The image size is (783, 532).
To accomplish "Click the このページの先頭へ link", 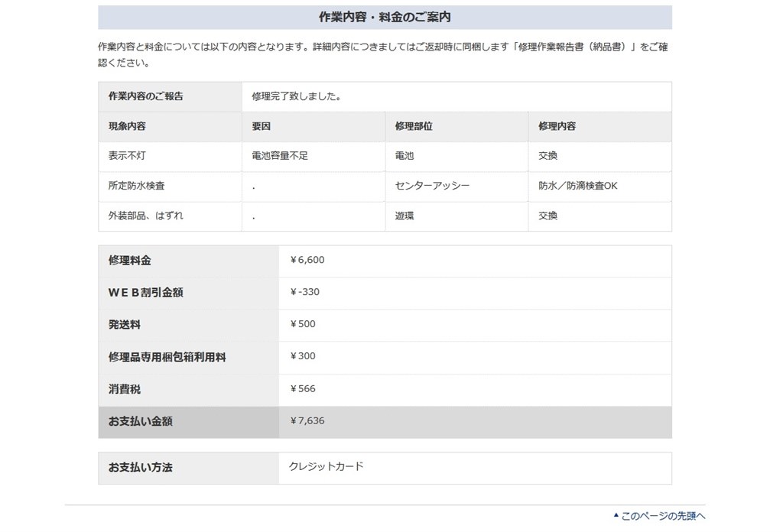I will tap(659, 515).
